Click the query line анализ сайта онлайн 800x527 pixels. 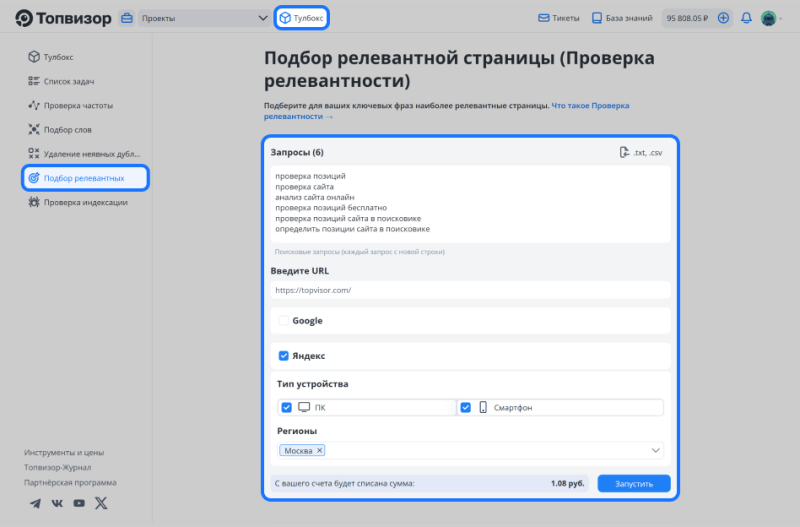tap(315, 197)
